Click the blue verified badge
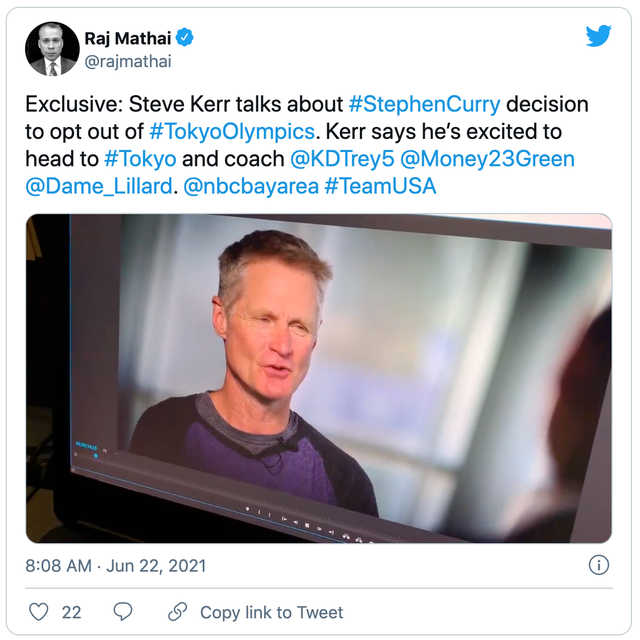640x640 pixels. point(184,39)
